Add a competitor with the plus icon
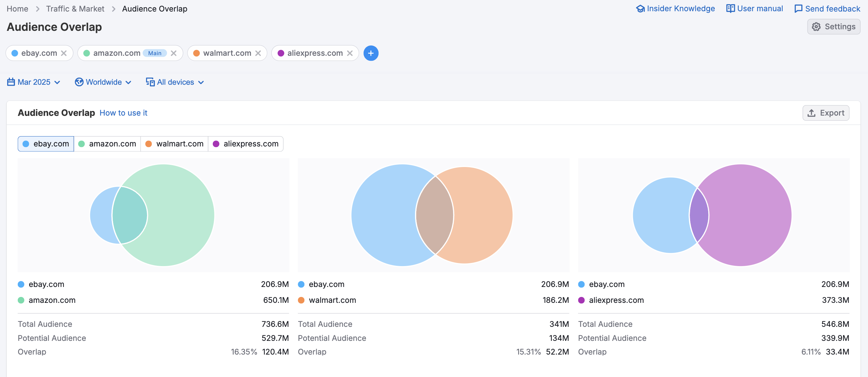 371,53
